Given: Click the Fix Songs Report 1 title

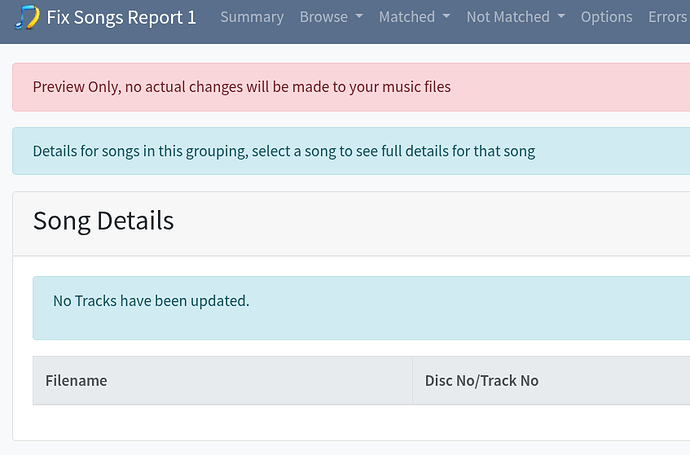Looking at the screenshot, I should pos(121,17).
